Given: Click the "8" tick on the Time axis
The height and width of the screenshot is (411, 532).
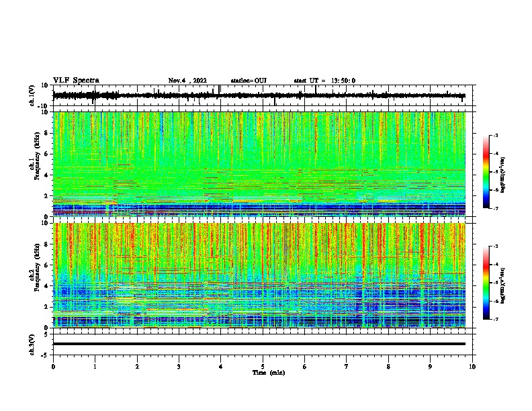Looking at the screenshot, I should coord(388,367).
